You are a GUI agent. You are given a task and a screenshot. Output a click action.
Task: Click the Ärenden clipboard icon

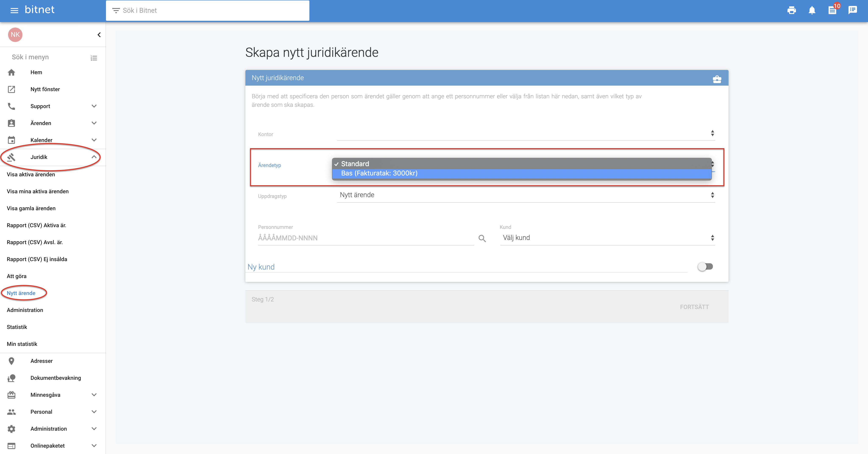click(11, 123)
